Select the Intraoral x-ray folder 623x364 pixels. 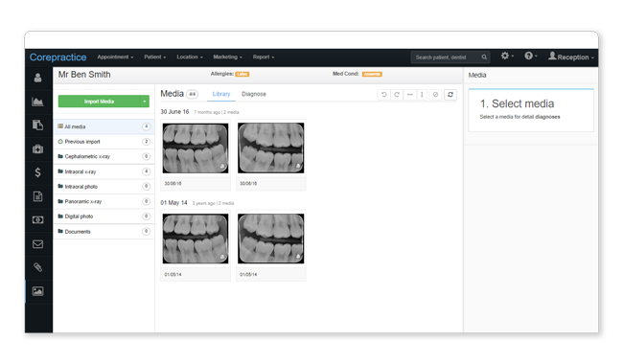click(104, 171)
